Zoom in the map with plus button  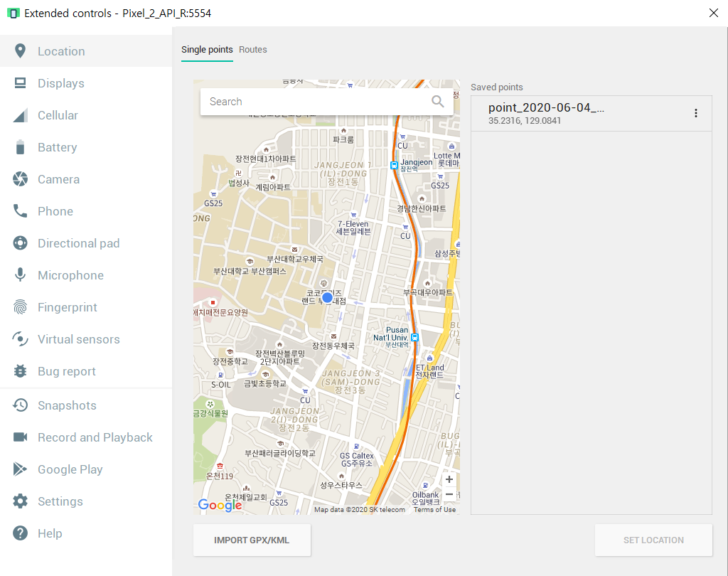point(449,479)
